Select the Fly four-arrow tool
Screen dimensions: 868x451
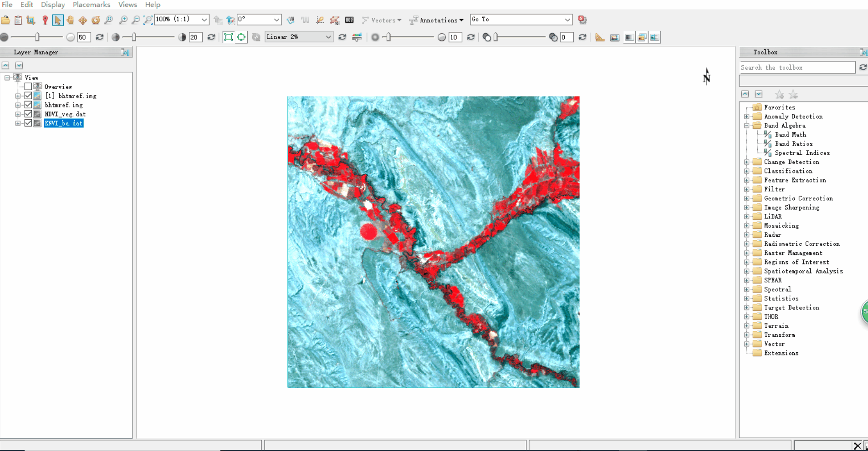pyautogui.click(x=83, y=20)
